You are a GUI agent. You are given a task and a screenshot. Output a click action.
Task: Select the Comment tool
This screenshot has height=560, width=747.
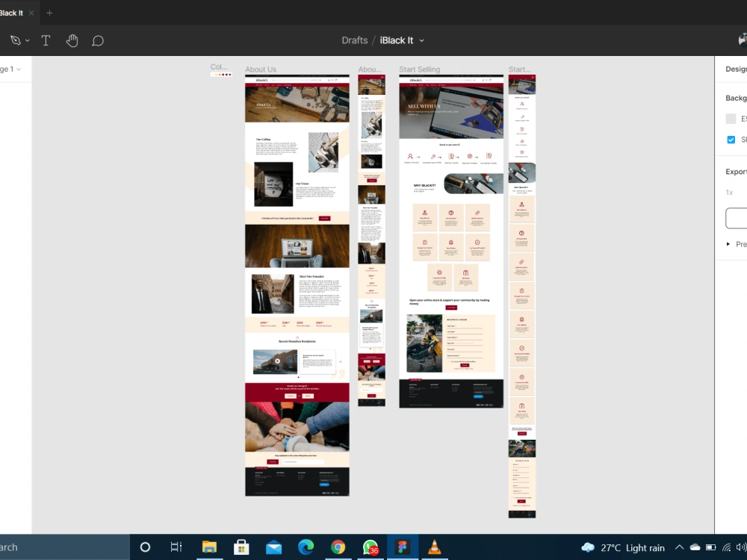click(x=98, y=41)
